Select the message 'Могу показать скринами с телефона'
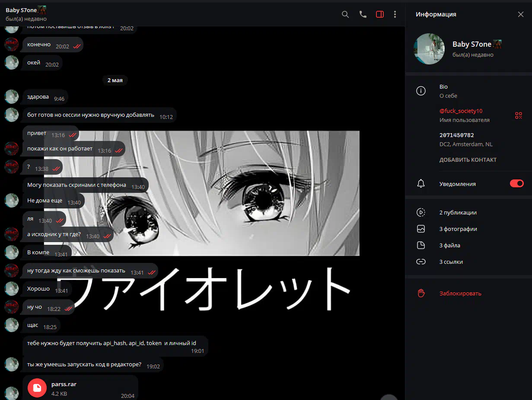Viewport: 532px width, 400px height. click(86, 185)
